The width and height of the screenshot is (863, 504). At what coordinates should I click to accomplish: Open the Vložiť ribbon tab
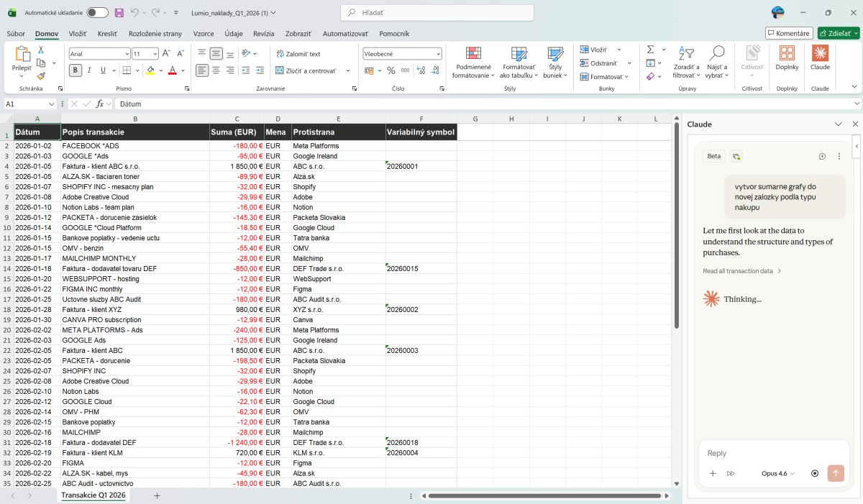[x=78, y=34]
